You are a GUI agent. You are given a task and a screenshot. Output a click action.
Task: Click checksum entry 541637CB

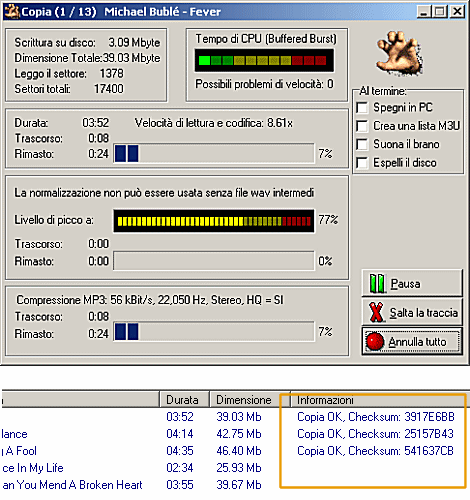[x=375, y=451]
